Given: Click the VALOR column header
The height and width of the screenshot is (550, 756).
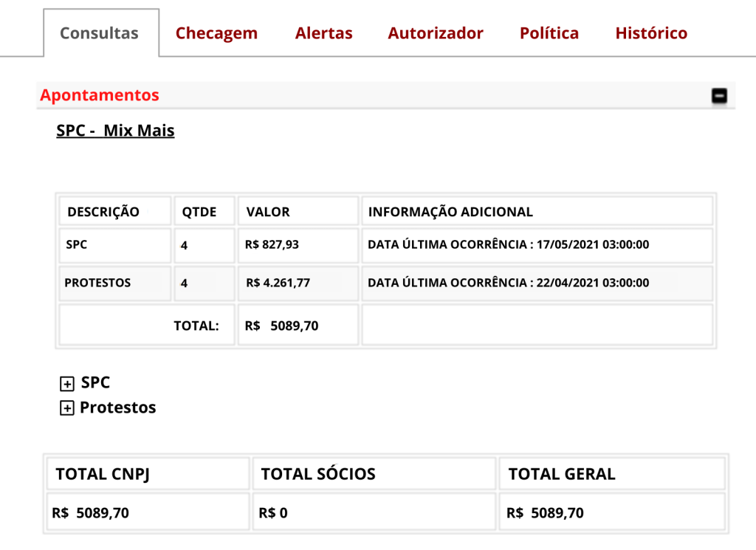Looking at the screenshot, I should point(268,212).
